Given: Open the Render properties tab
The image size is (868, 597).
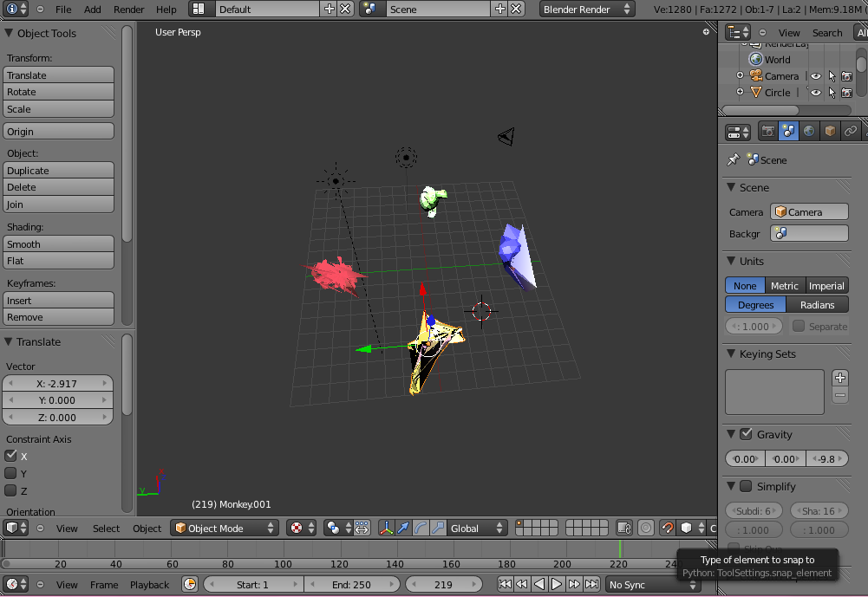Looking at the screenshot, I should point(767,131).
